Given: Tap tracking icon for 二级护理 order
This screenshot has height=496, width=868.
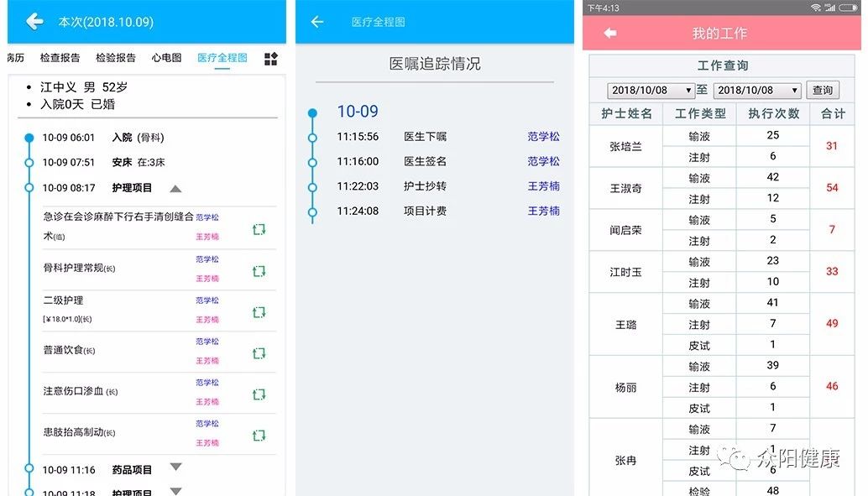Looking at the screenshot, I should [259, 312].
